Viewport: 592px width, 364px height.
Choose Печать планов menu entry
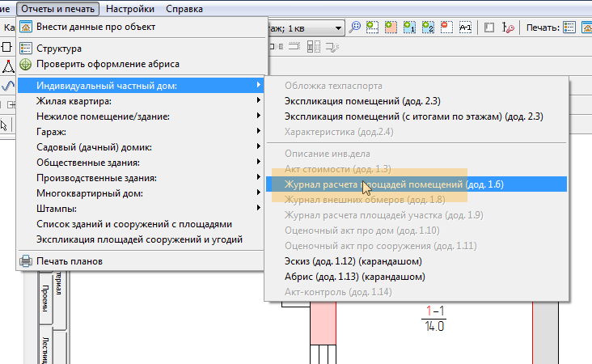tap(70, 260)
